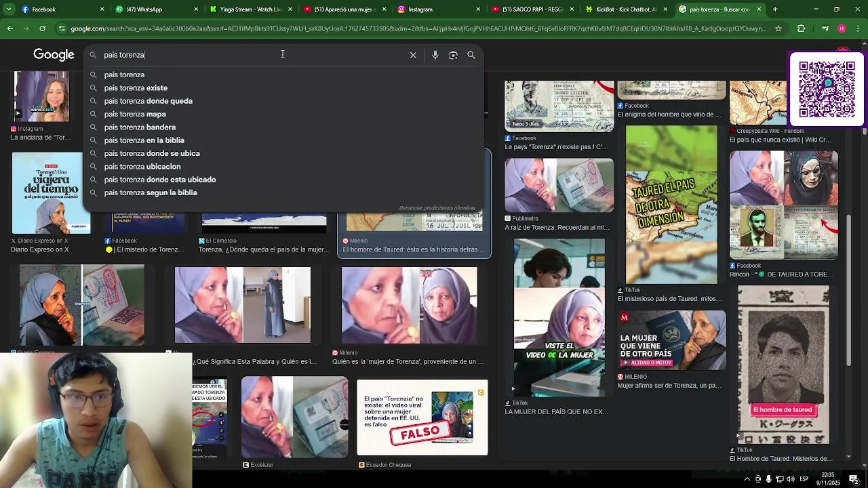Open 'VISTE EL VIDEO DE LA MUJER' TikTok image
Image resolution: width=868 pixels, height=488 pixels.
pos(559,317)
